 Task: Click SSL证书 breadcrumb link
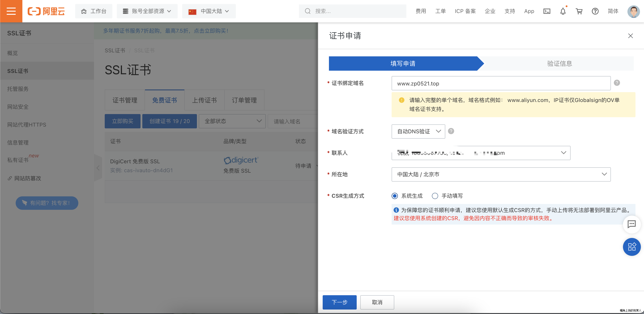click(115, 51)
